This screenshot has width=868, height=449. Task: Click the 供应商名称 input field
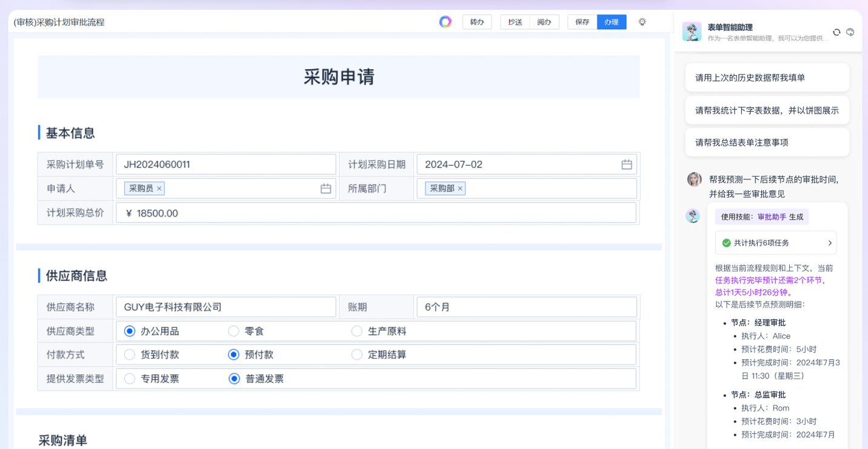tap(225, 307)
